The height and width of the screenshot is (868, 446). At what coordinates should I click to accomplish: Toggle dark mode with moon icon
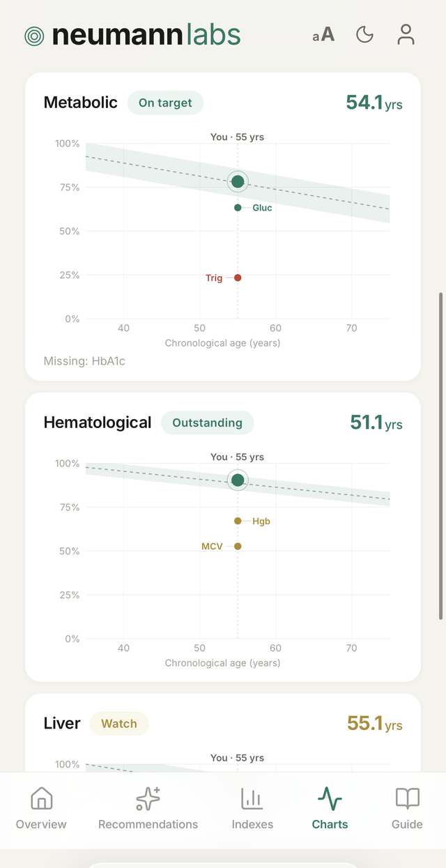coord(364,34)
